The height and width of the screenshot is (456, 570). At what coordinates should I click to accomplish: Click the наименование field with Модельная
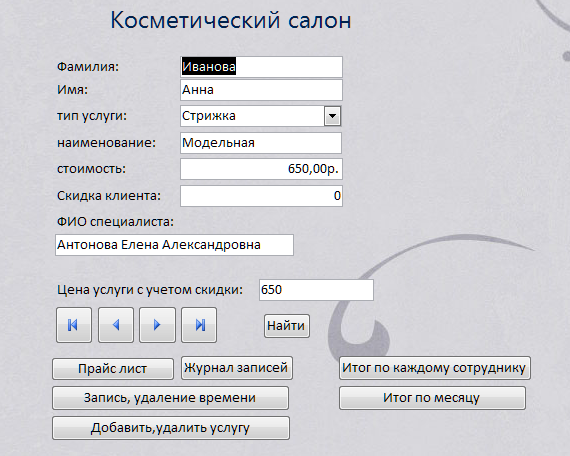(x=261, y=143)
